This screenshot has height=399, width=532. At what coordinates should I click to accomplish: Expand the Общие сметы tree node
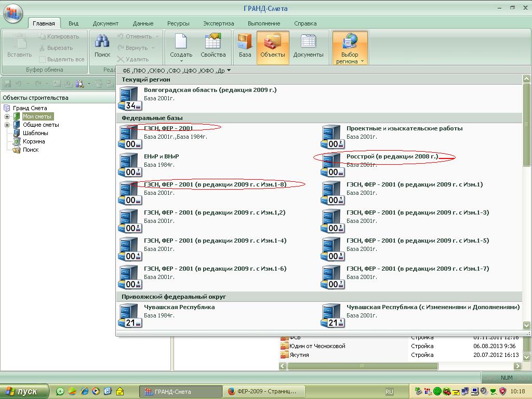pos(7,125)
